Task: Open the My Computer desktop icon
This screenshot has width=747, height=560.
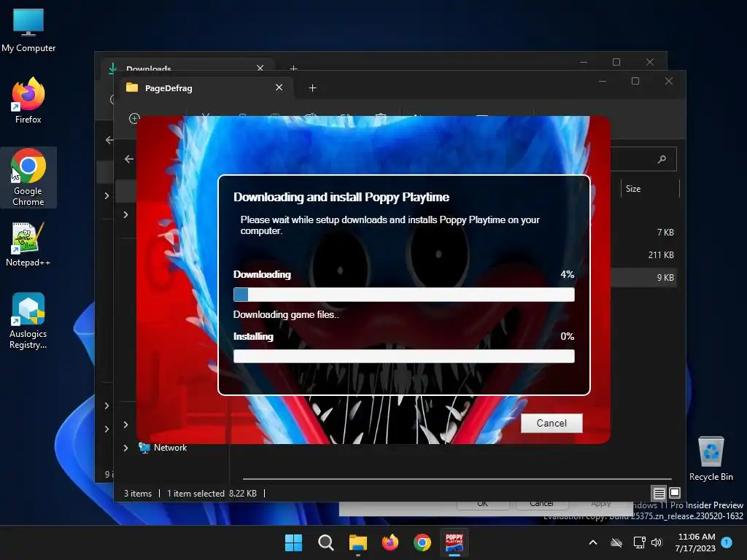Action: tap(28, 30)
